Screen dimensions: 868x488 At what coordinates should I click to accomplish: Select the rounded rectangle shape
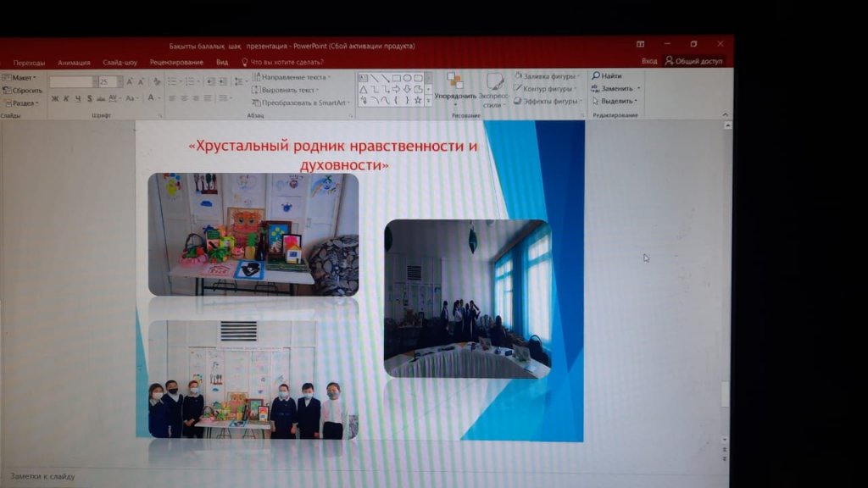tap(418, 78)
